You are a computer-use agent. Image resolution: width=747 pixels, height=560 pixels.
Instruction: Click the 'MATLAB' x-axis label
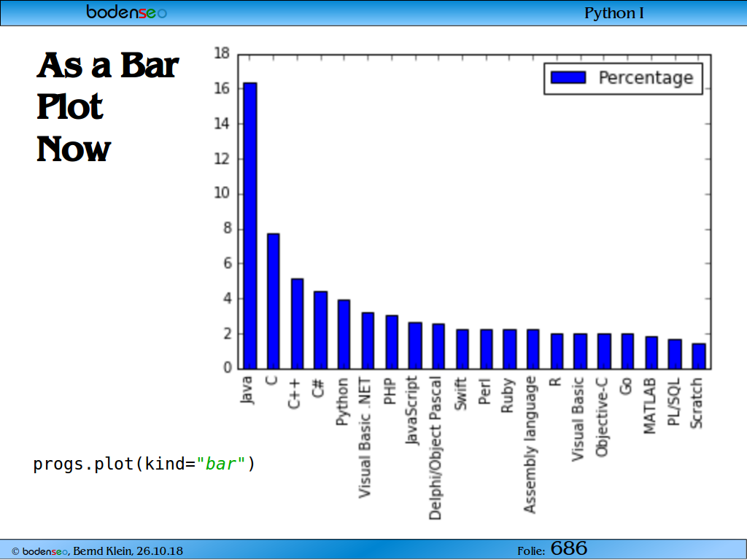click(649, 406)
